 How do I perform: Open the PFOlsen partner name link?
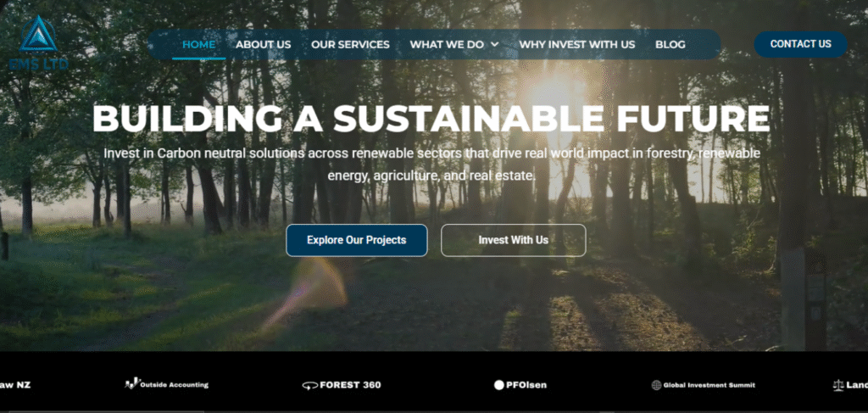click(x=526, y=385)
